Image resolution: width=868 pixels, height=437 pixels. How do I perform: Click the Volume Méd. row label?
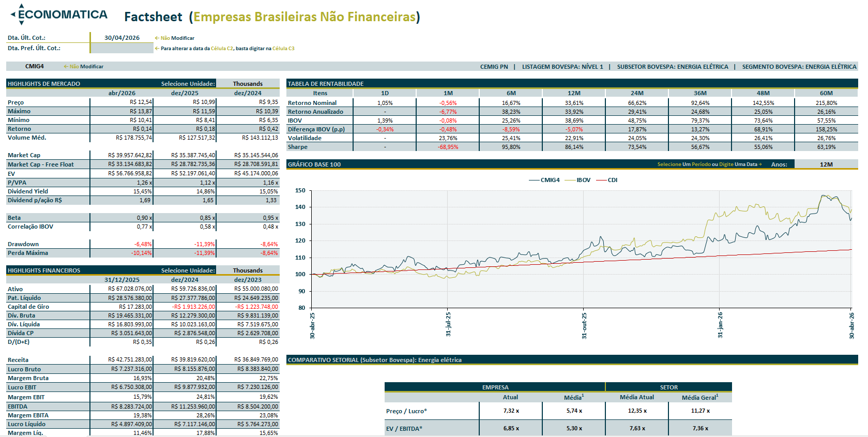coord(27,138)
